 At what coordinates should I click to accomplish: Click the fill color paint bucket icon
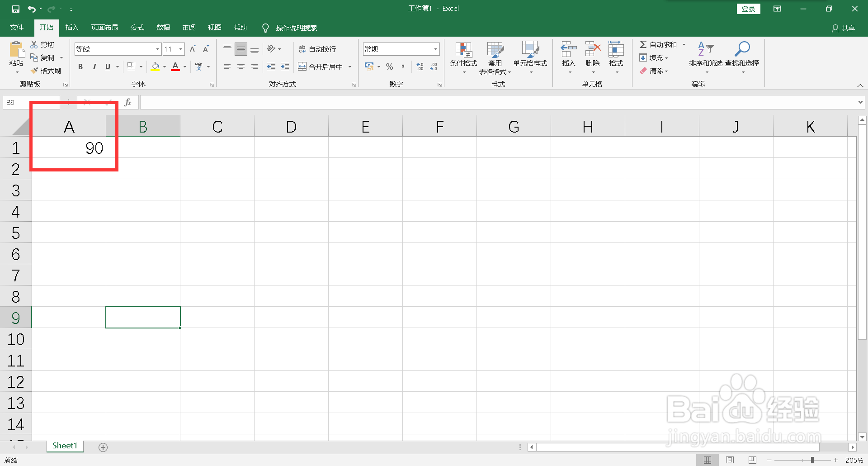click(156, 67)
